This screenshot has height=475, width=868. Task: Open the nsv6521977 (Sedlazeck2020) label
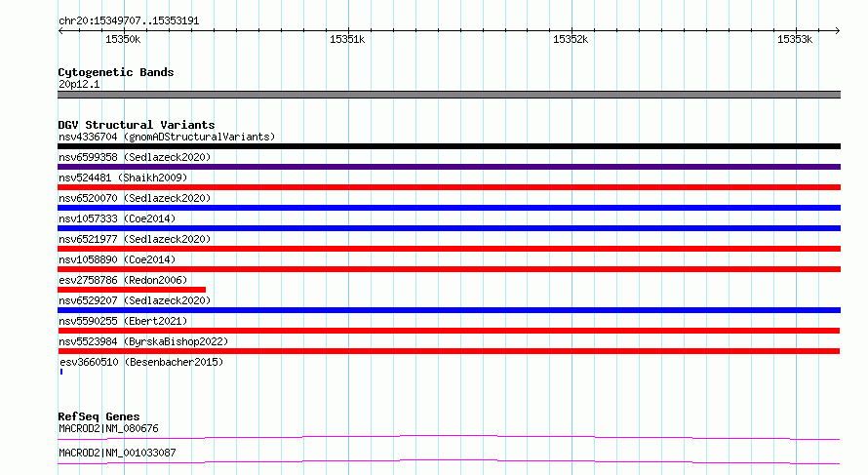135,239
